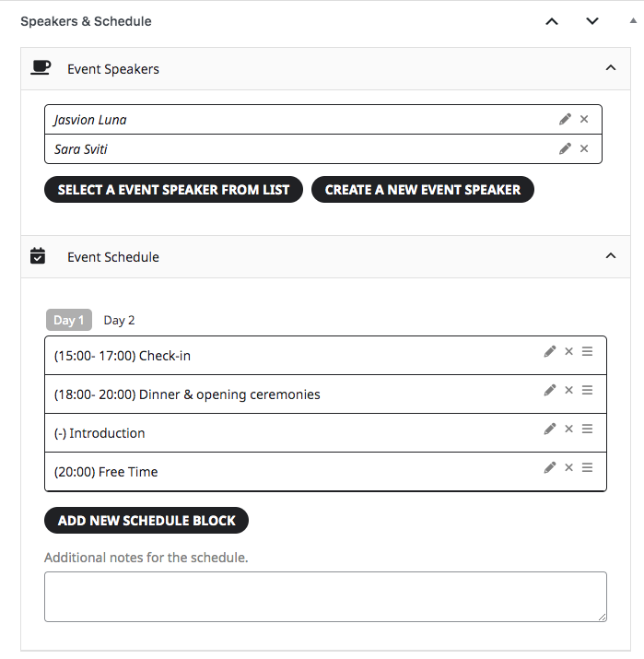644x659 pixels.
Task: Delete the Free Time schedule block
Action: [x=568, y=467]
